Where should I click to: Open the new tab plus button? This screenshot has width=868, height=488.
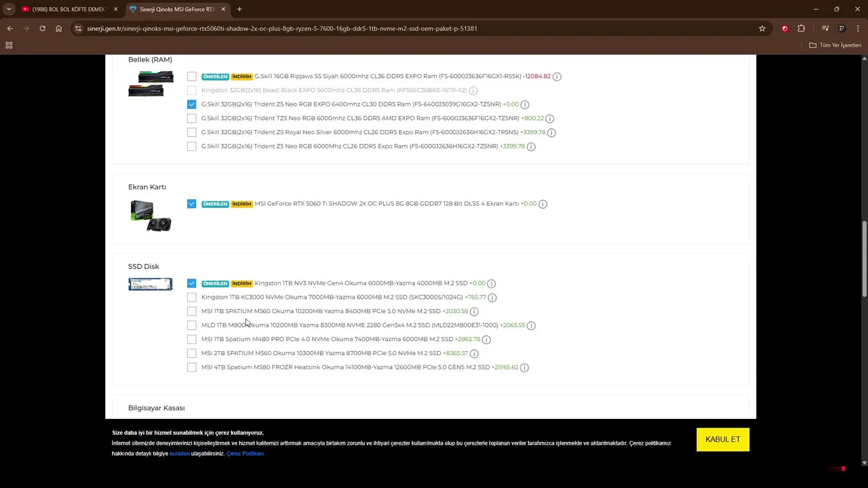tap(239, 9)
